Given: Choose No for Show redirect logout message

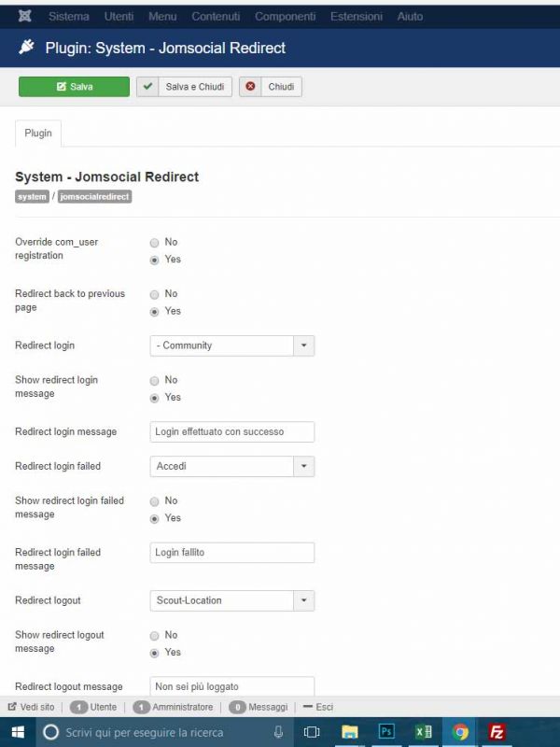Looking at the screenshot, I should coord(154,636).
